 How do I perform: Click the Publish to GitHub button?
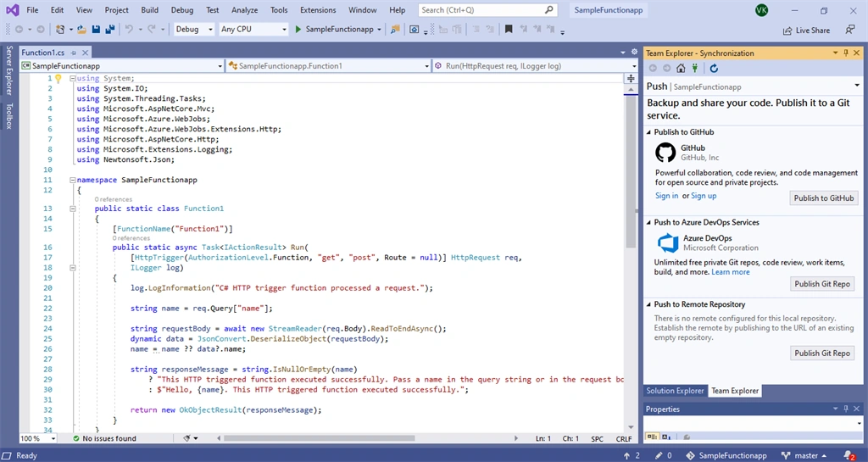click(x=824, y=198)
